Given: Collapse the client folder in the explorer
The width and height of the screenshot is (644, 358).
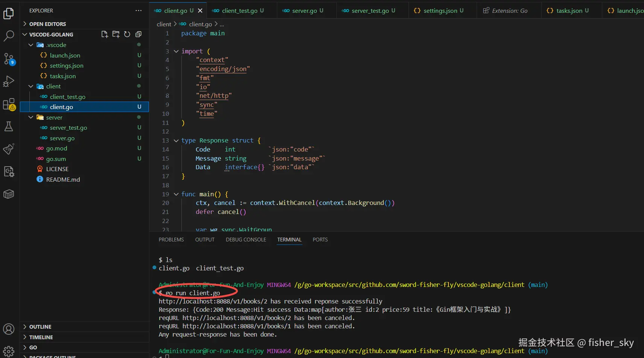Looking at the screenshot, I should coord(31,86).
